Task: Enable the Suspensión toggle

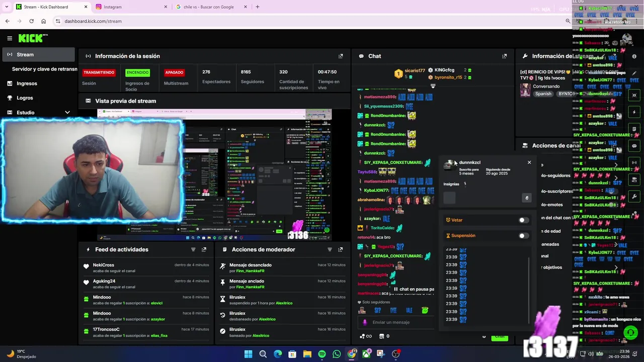Action: [x=524, y=236]
